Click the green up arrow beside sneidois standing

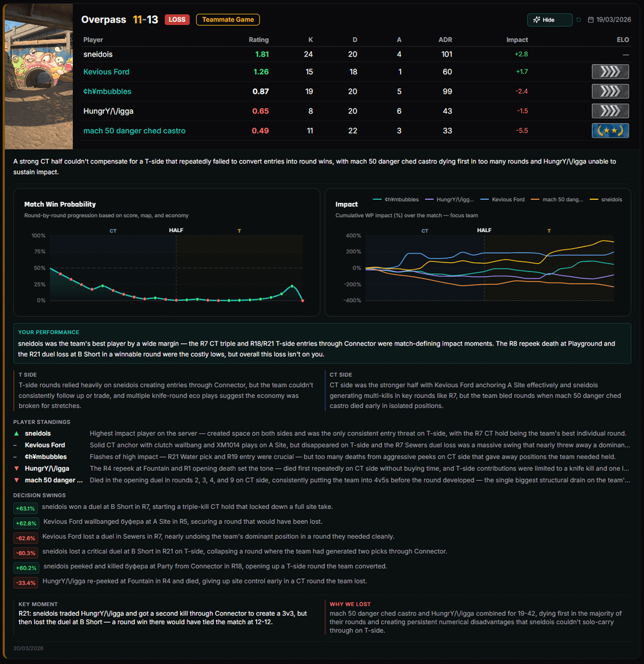pos(17,434)
